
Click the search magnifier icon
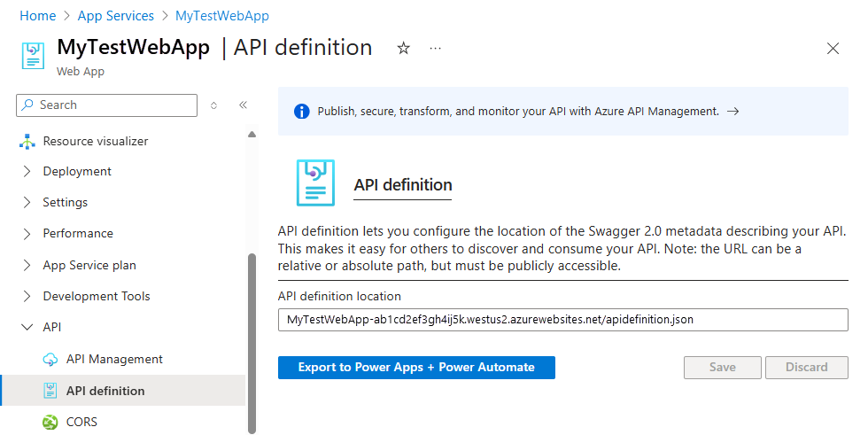click(x=27, y=105)
